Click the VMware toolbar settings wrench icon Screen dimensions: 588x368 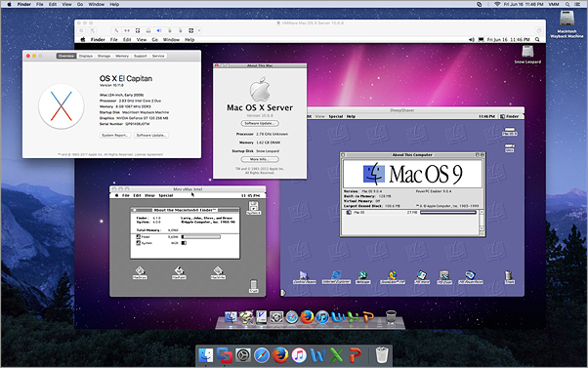[116, 30]
